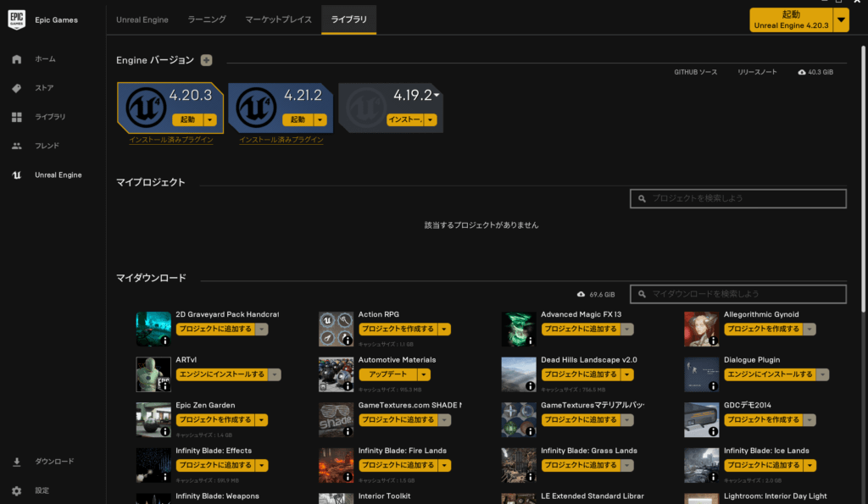Screen dimensions: 868x504
Task: Show info badge on Action RPG thumbnail
Action: point(348,341)
